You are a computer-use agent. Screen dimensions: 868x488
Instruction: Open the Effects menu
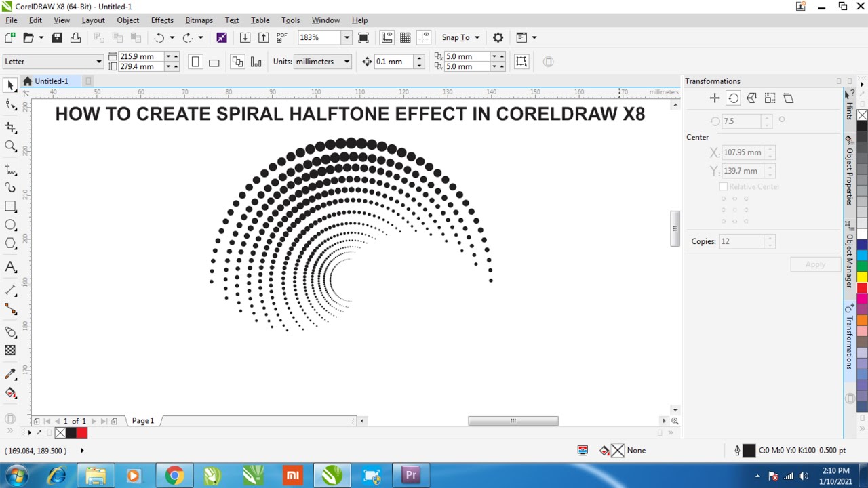coord(162,20)
